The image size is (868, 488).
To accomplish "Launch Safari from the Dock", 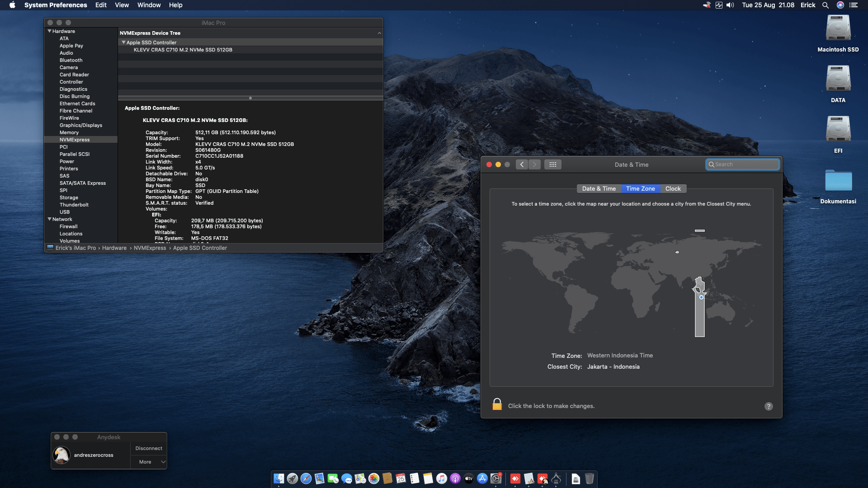I will click(306, 479).
